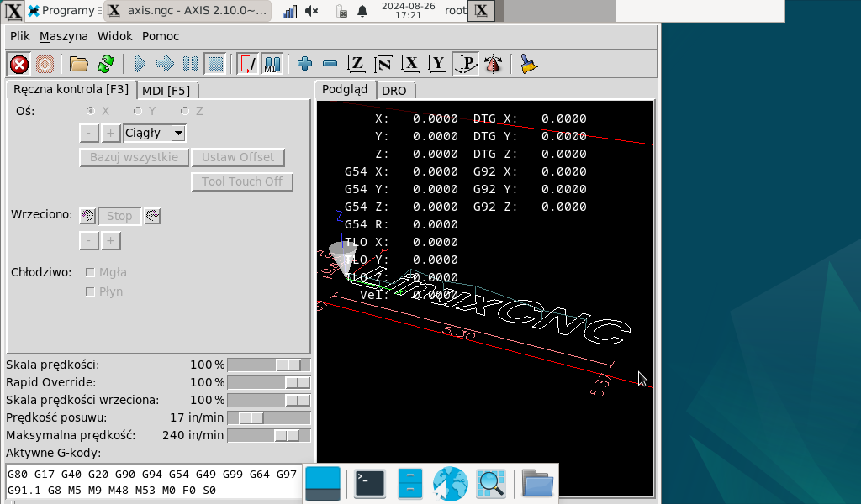Zoom out with minus icon
This screenshot has height=504, width=861.
coord(330,65)
